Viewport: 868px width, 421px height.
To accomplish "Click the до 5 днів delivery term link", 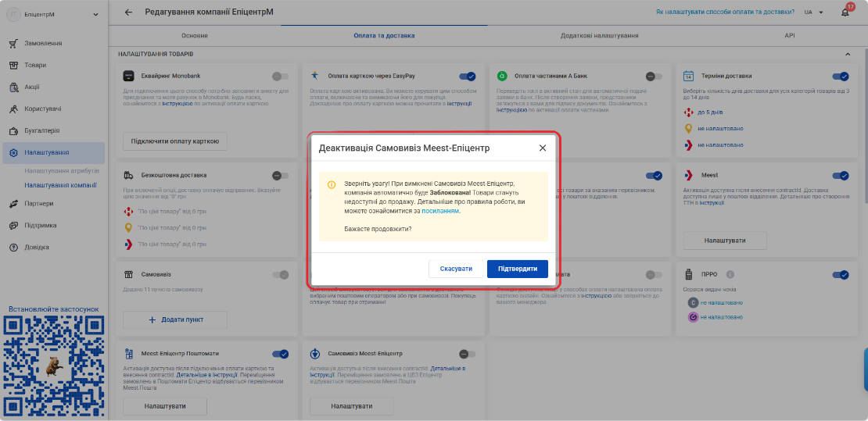I will pyautogui.click(x=710, y=112).
